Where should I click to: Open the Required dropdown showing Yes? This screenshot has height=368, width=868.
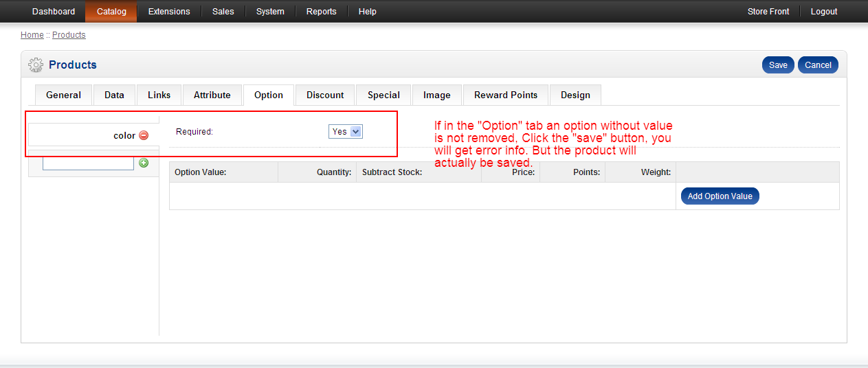(346, 131)
